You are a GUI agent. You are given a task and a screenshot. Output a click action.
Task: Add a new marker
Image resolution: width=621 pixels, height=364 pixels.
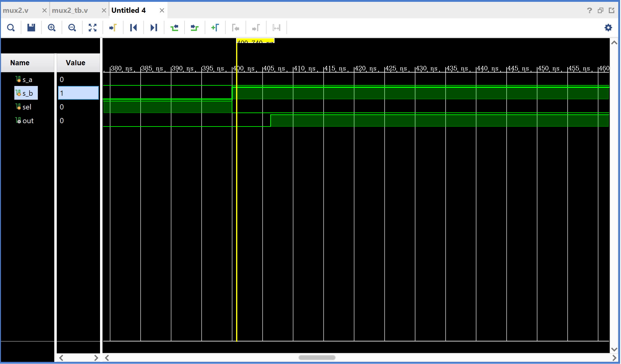(x=215, y=28)
